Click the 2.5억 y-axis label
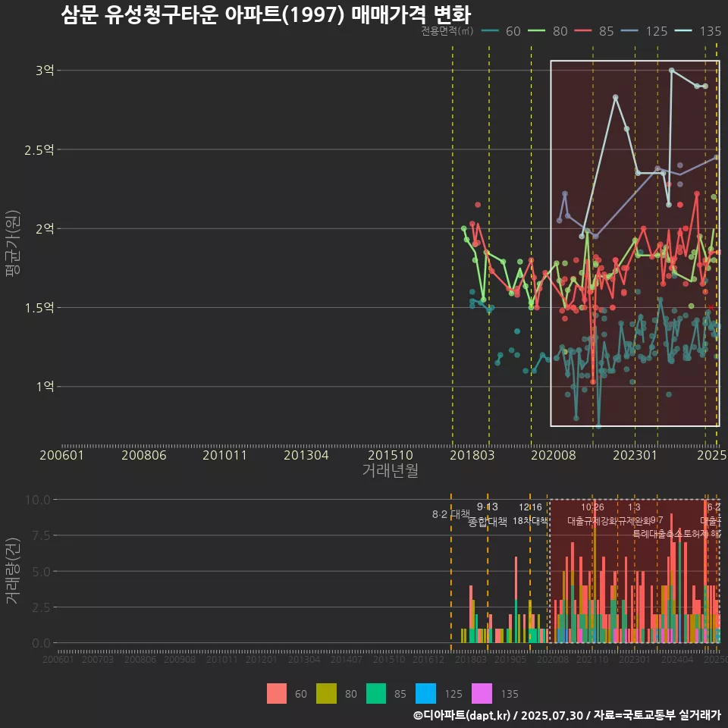The height and width of the screenshot is (728, 728). 39,149
